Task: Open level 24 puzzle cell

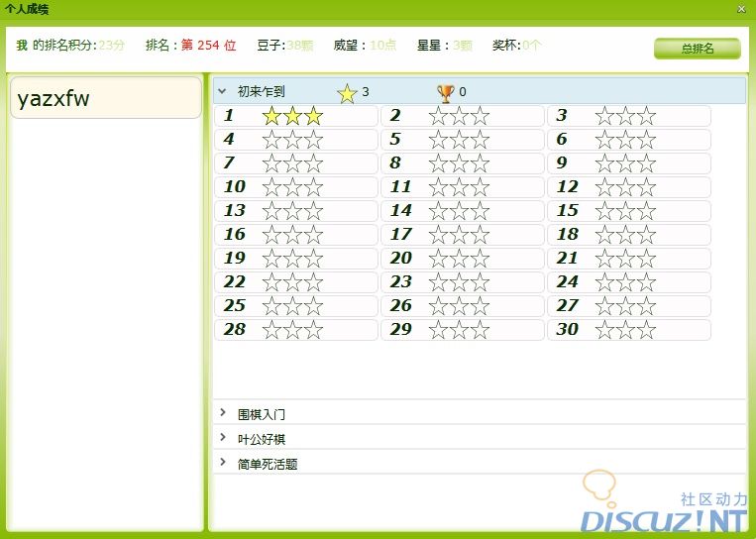Action: coord(627,282)
